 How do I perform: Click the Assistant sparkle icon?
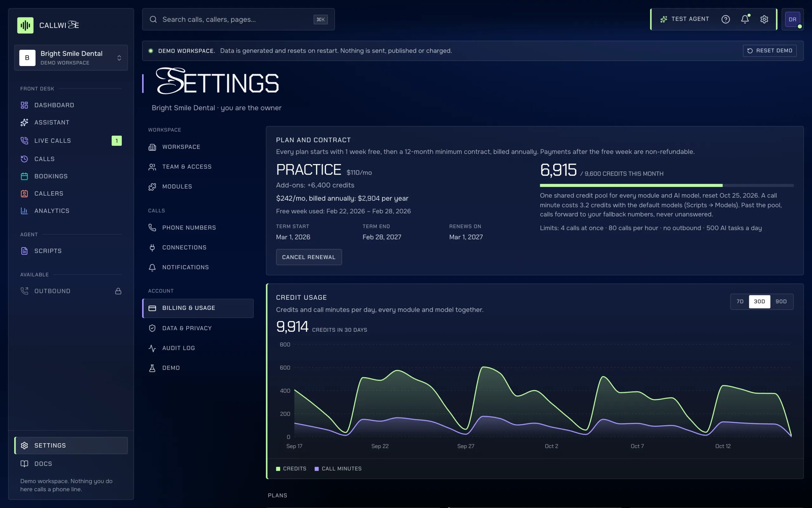click(x=24, y=122)
